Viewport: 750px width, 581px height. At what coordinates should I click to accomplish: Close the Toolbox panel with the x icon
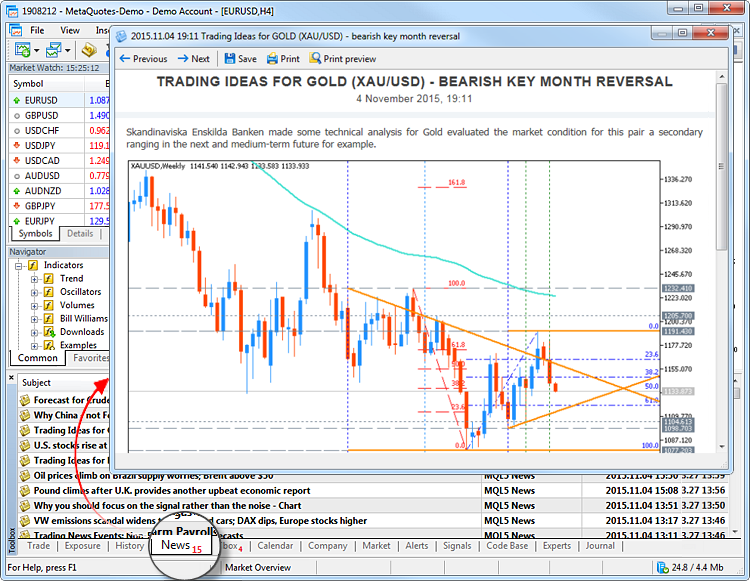[11, 378]
